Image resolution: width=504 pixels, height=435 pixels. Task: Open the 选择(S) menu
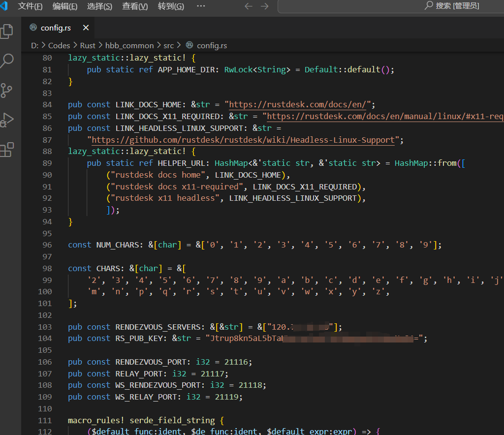pos(99,6)
